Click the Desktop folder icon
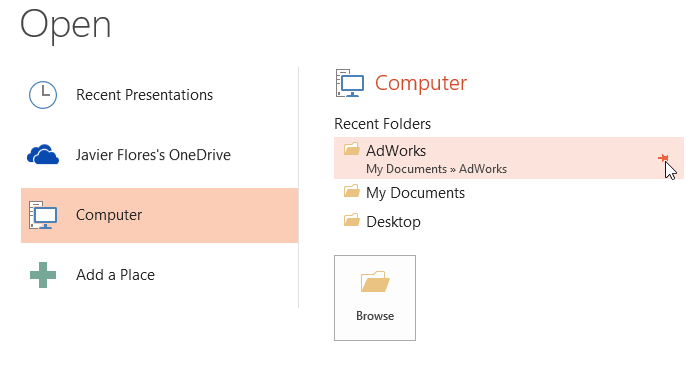Viewport: 695px width, 368px height. pyautogui.click(x=352, y=219)
